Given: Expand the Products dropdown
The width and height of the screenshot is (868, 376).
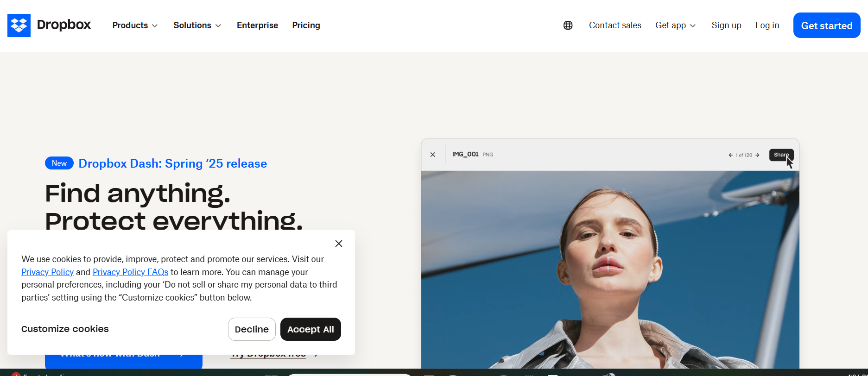Looking at the screenshot, I should click(135, 25).
